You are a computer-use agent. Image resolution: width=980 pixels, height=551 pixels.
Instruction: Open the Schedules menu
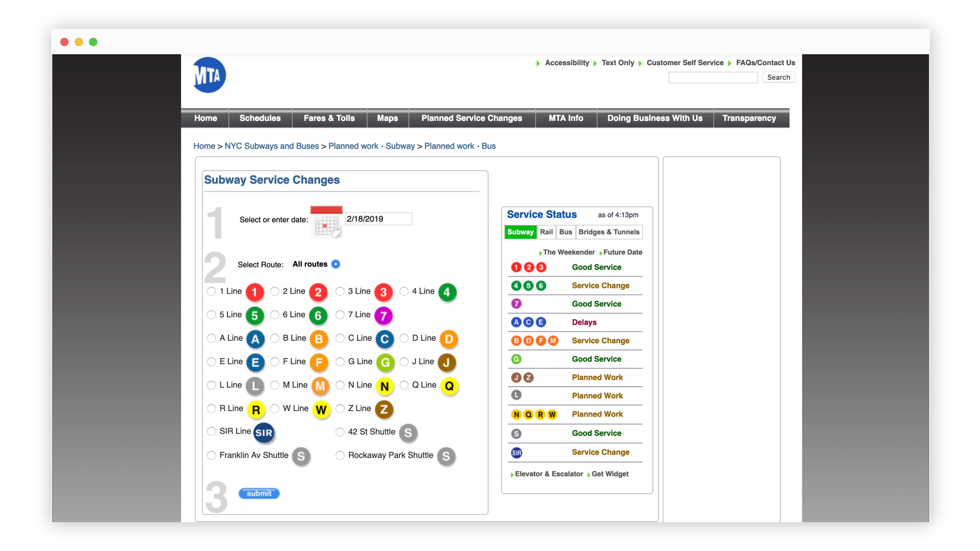tap(260, 118)
